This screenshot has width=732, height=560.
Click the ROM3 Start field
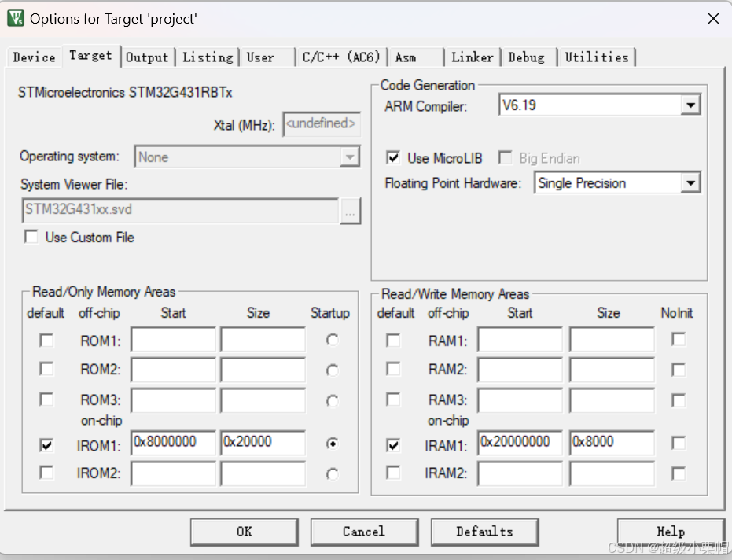point(173,400)
